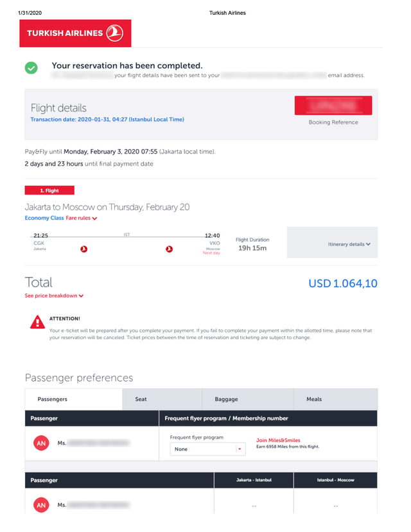The image size is (411, 532).
Task: Expand Itinerary details
Action: pos(349,244)
